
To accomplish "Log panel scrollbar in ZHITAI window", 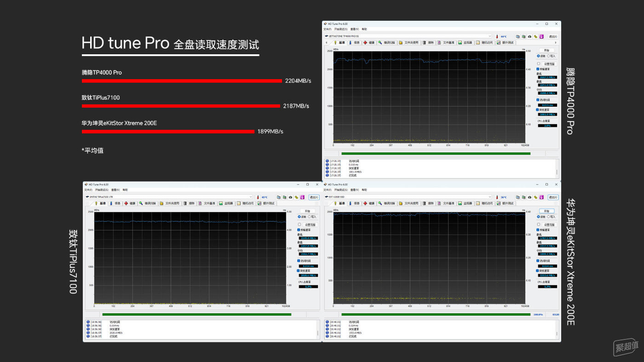I will [x=317, y=330].
